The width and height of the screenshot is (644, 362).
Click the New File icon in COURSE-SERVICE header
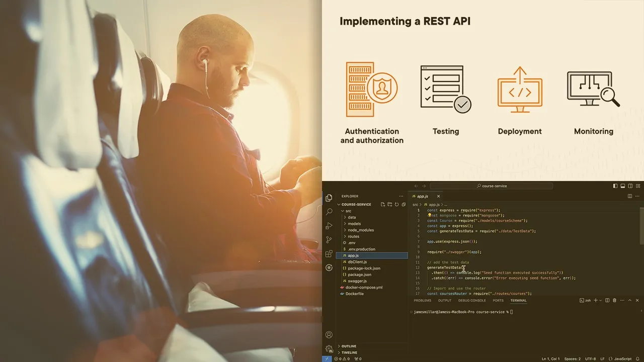pyautogui.click(x=383, y=205)
